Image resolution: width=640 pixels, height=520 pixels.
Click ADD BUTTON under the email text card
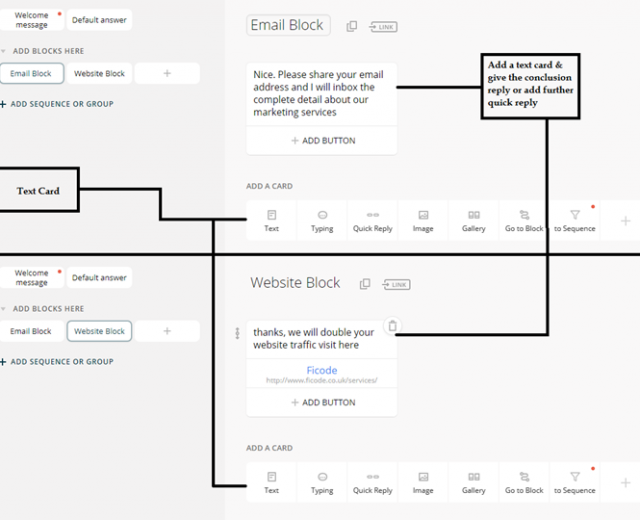tap(322, 141)
